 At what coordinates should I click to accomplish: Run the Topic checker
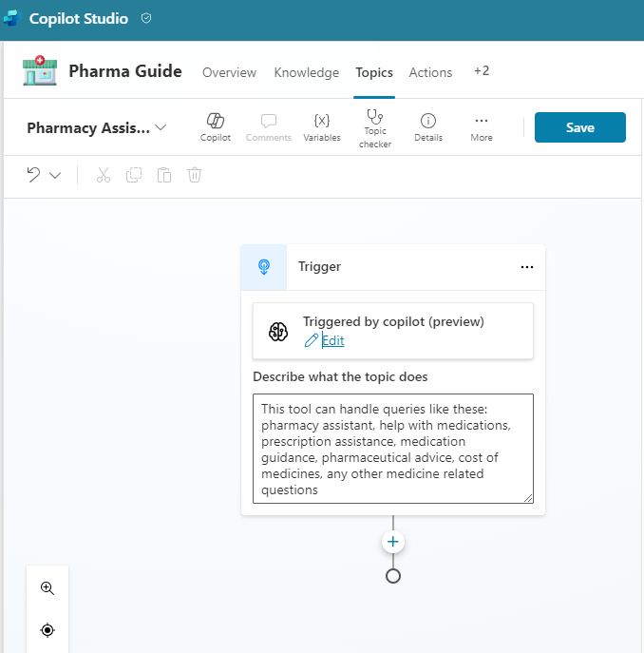(374, 127)
